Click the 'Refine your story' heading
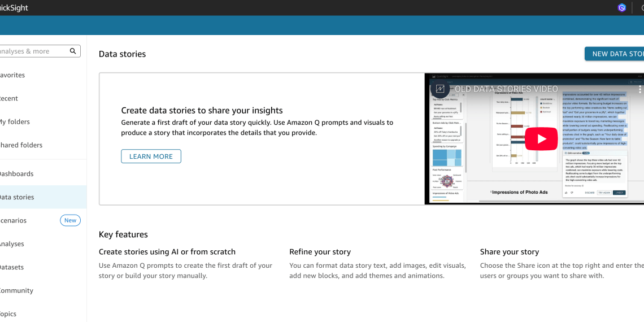This screenshot has width=644, height=322. pyautogui.click(x=320, y=252)
